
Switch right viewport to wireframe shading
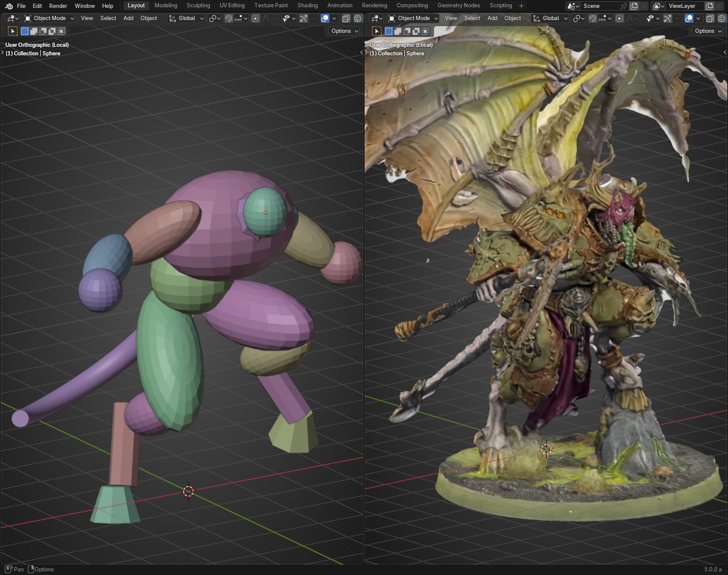722,18
